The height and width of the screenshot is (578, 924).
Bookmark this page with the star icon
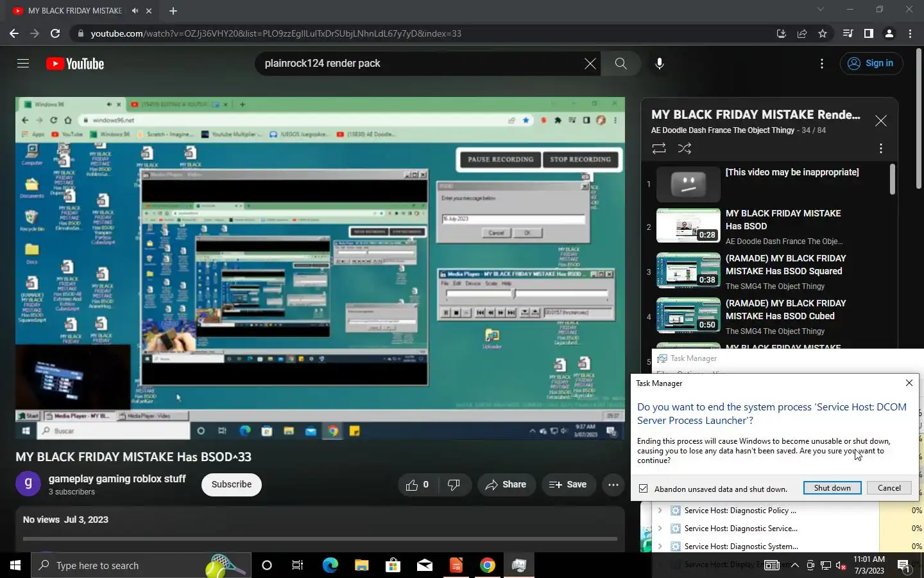823,33
